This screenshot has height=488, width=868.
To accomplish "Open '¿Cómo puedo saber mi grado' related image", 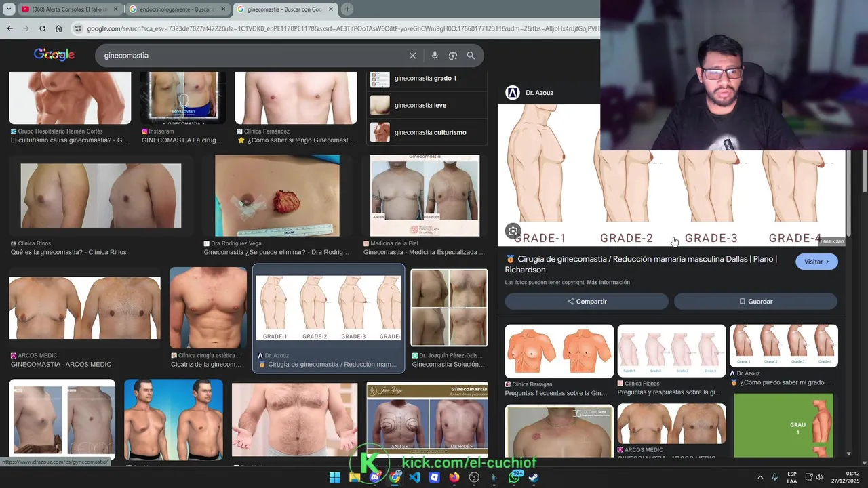I will click(x=784, y=346).
